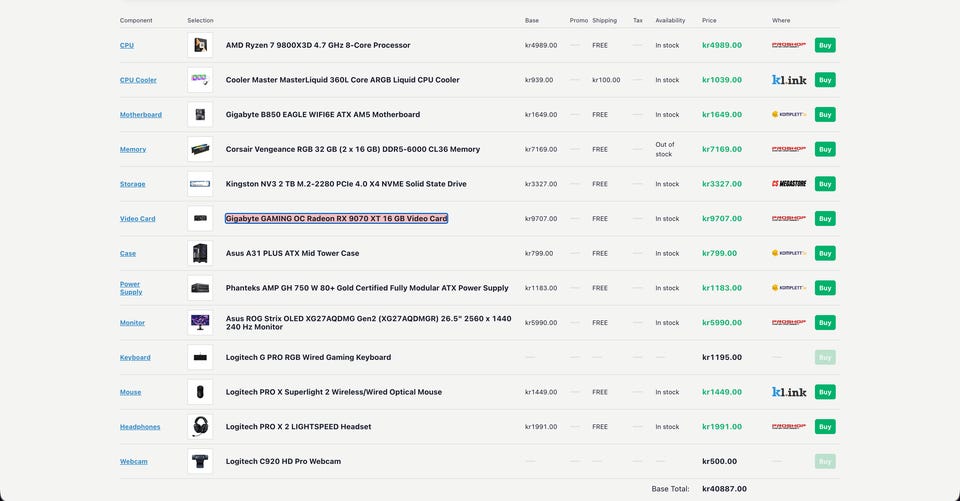Image resolution: width=960 pixels, height=501 pixels.
Task: Buy the Phanteks AMP GH power supply
Action: click(x=825, y=288)
